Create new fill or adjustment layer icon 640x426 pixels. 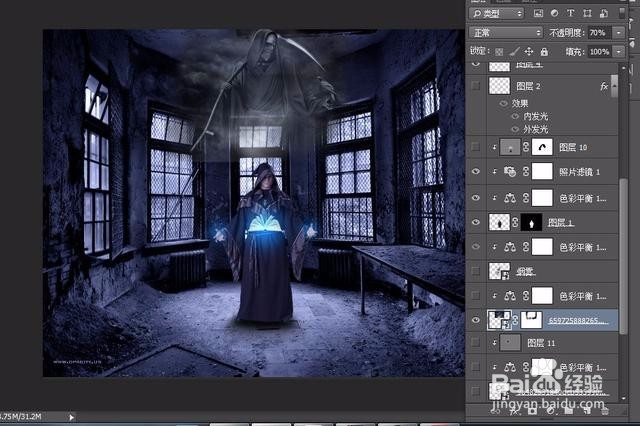[x=550, y=411]
